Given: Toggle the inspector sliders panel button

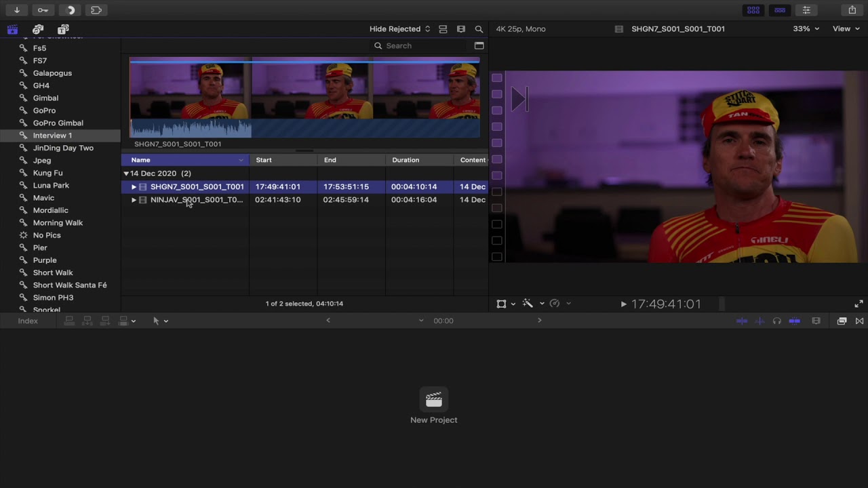Looking at the screenshot, I should (x=806, y=10).
